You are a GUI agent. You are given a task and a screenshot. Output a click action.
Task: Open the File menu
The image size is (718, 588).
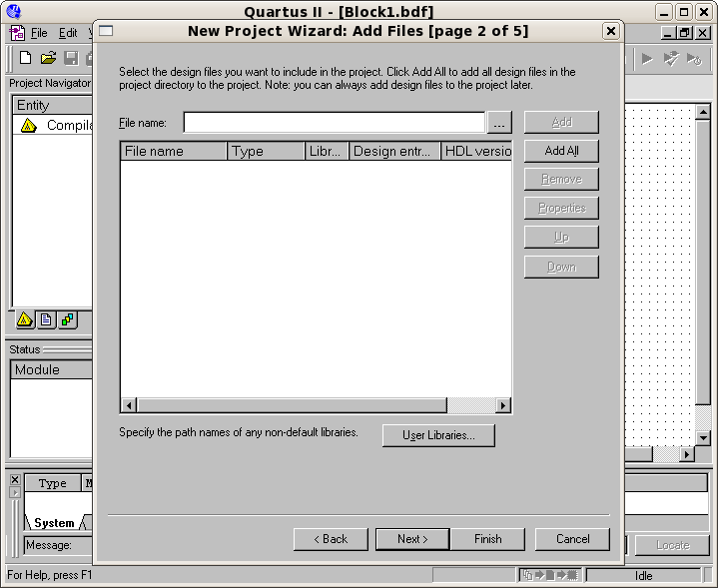tap(39, 33)
